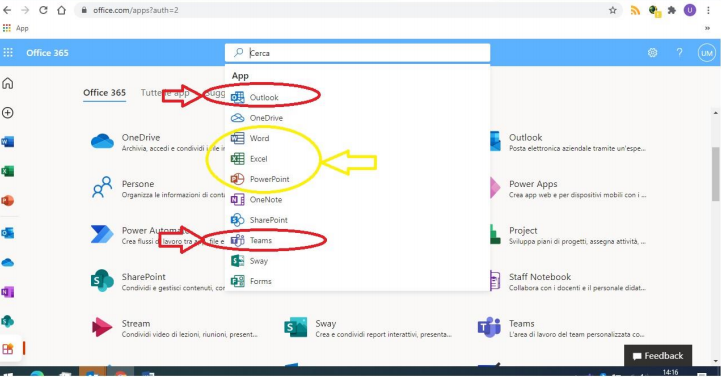The height and width of the screenshot is (377, 721).
Task: Click the address bar URL office.com
Action: pos(136,10)
